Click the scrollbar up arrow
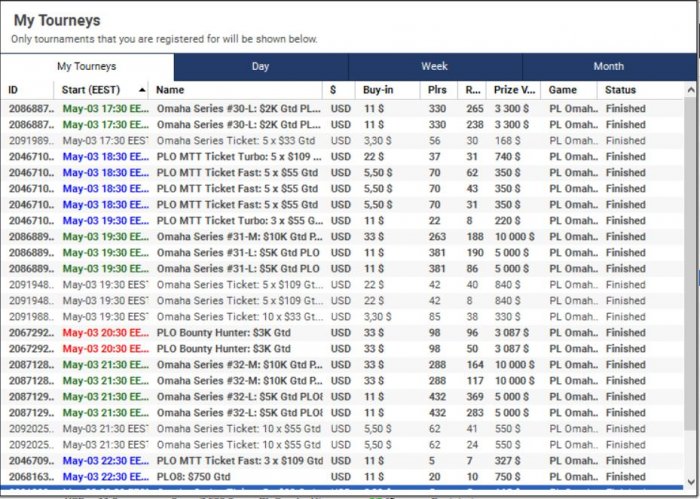700x499 pixels. [x=691, y=90]
